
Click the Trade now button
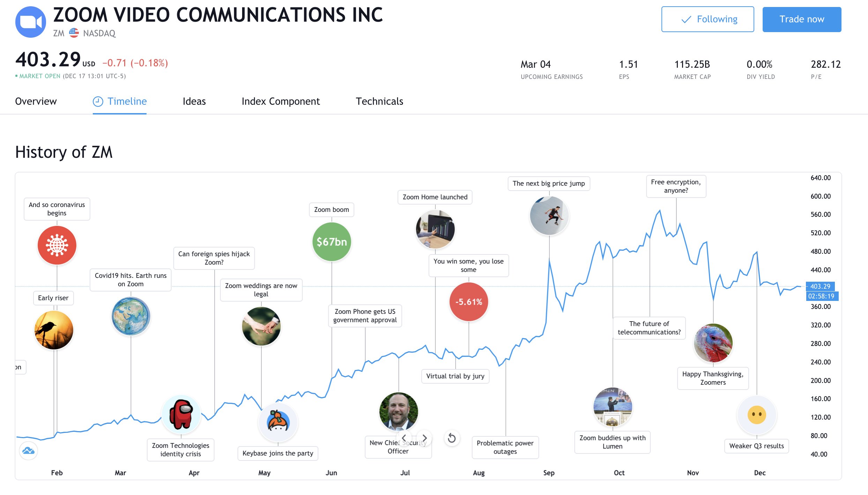click(802, 19)
